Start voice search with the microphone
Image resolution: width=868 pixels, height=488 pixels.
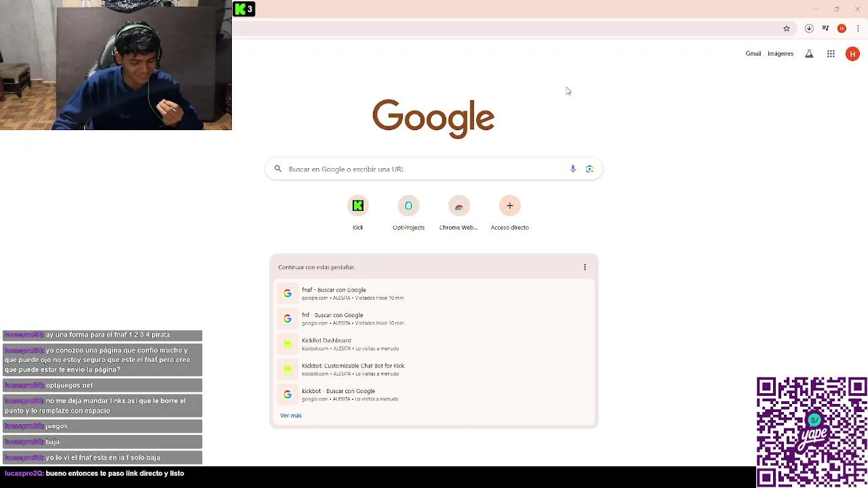coord(573,169)
